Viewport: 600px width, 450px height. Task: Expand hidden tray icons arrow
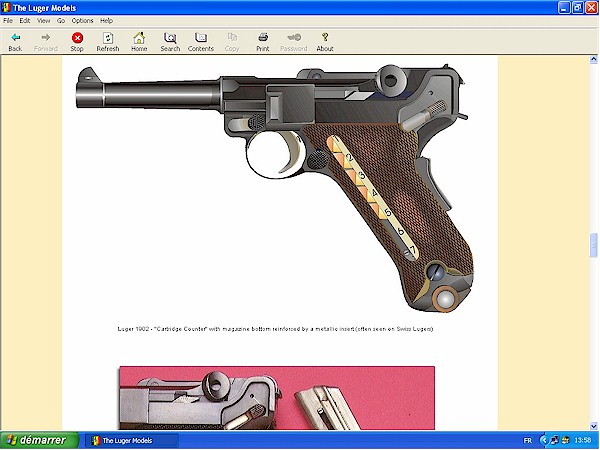tap(543, 440)
